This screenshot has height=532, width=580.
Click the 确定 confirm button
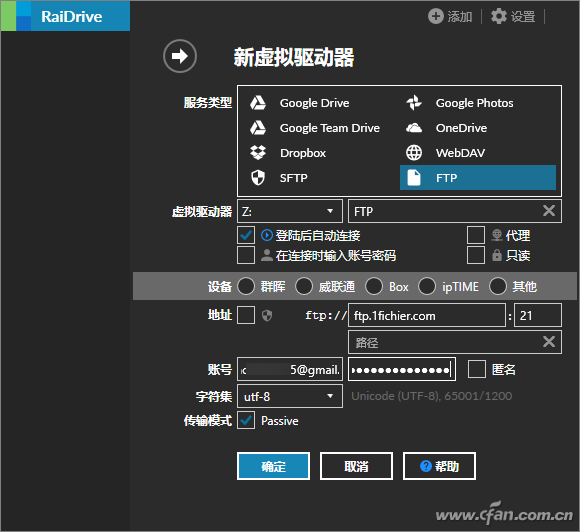(273, 466)
